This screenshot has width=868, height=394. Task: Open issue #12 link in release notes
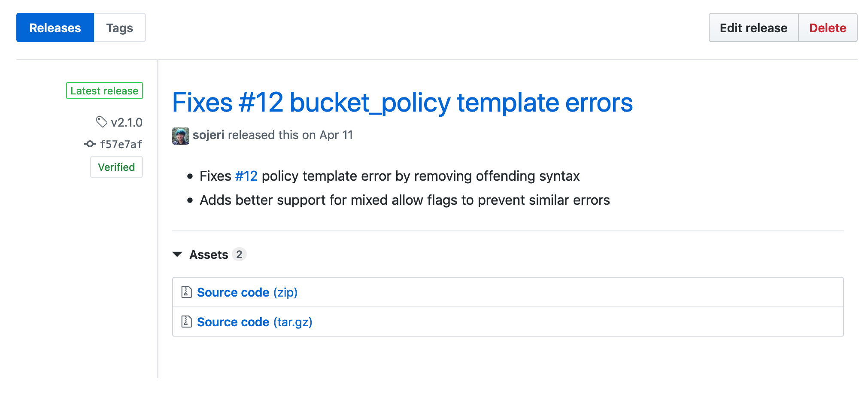(246, 176)
